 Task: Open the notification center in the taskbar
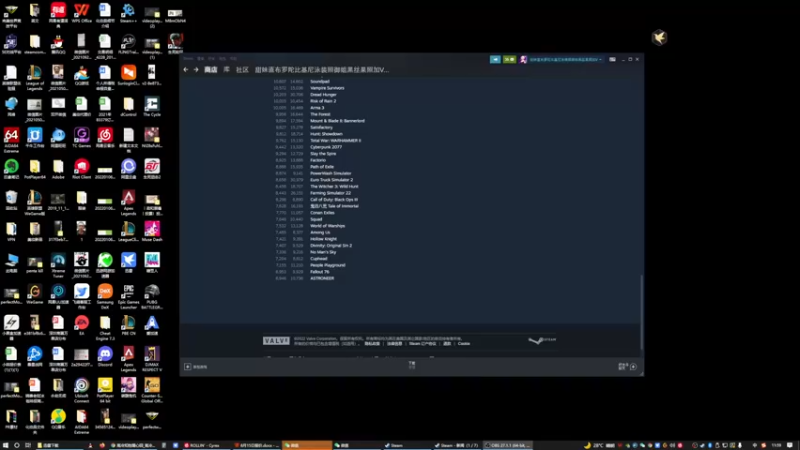click(x=790, y=445)
